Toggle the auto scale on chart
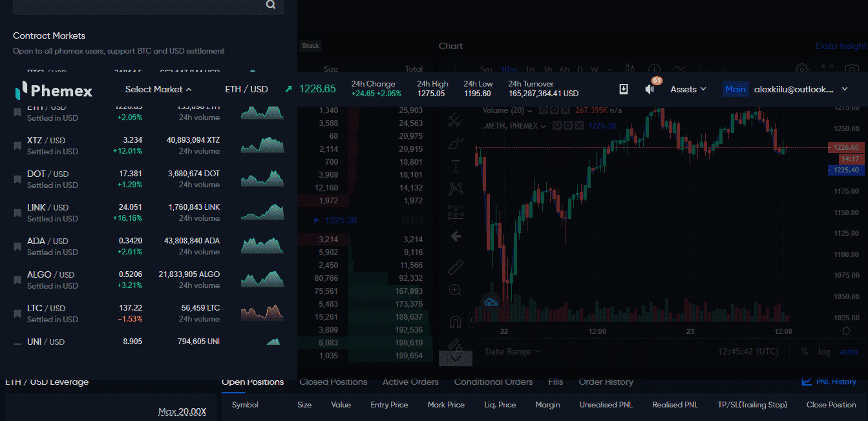 pos(848,352)
